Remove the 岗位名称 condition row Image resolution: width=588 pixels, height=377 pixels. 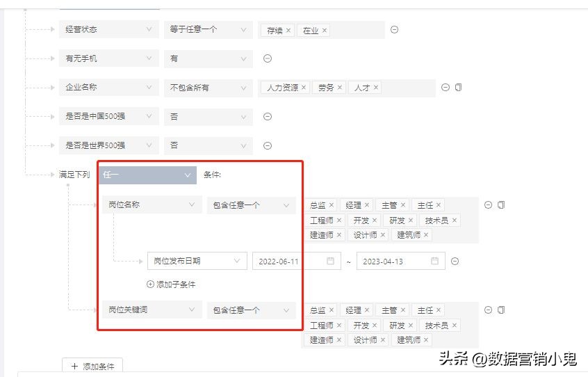(x=488, y=204)
